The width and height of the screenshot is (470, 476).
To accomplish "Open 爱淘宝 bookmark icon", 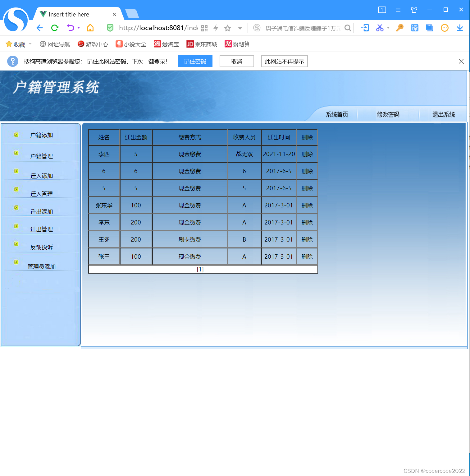I will [157, 44].
